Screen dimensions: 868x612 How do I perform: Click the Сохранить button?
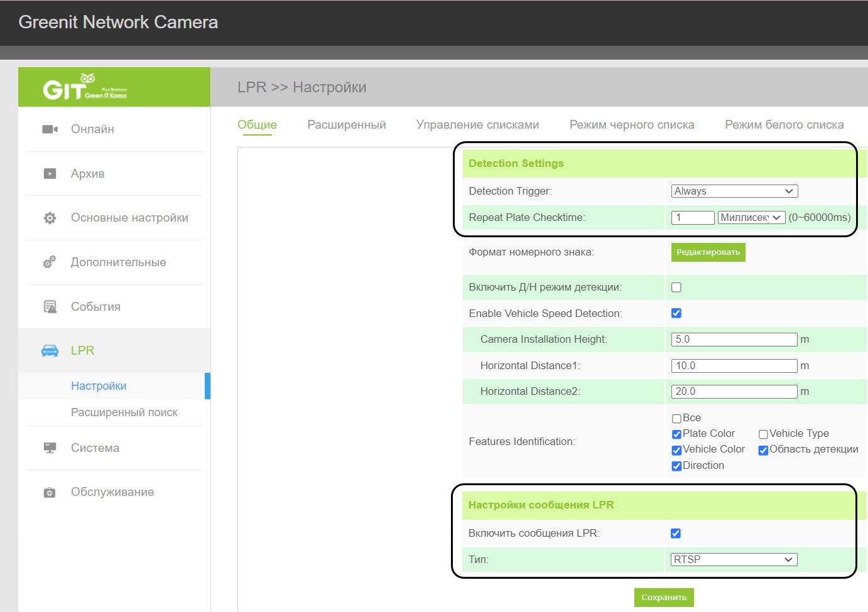pos(664,598)
